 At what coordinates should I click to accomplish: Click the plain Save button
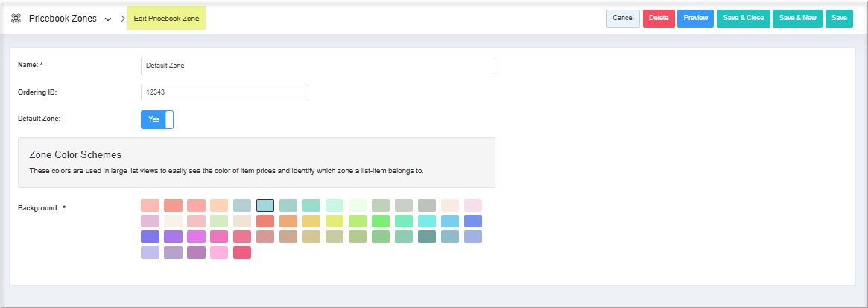pyautogui.click(x=839, y=18)
